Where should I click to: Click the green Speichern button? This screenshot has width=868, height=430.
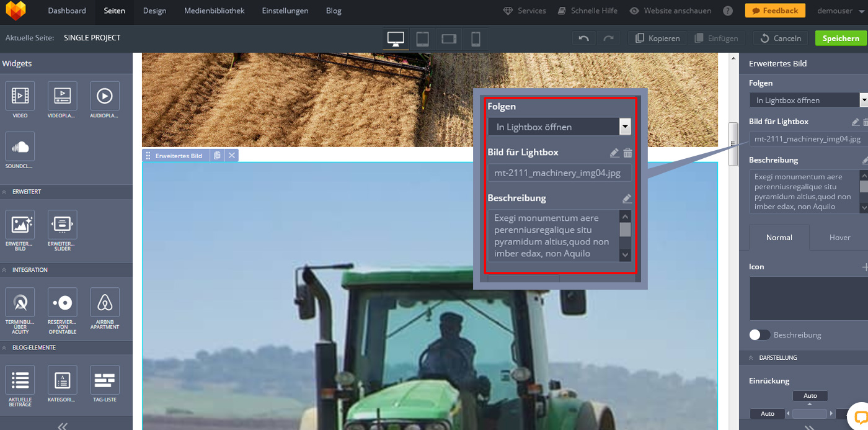[x=840, y=38]
